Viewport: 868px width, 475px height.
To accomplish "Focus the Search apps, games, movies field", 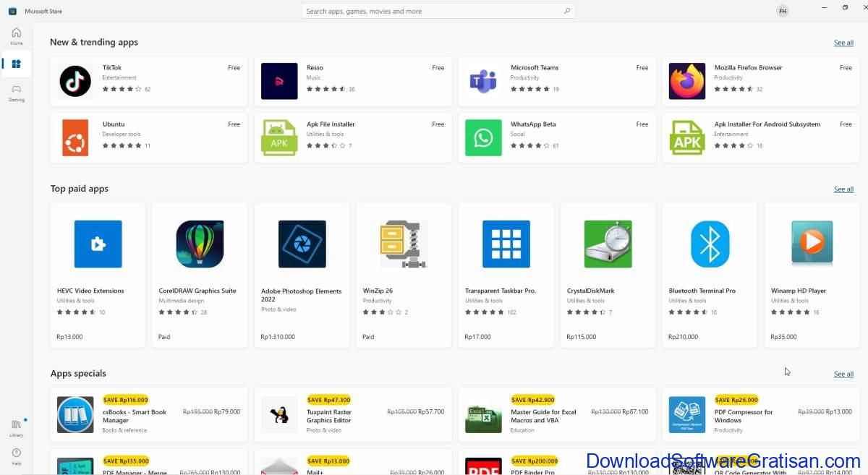I will [x=438, y=11].
